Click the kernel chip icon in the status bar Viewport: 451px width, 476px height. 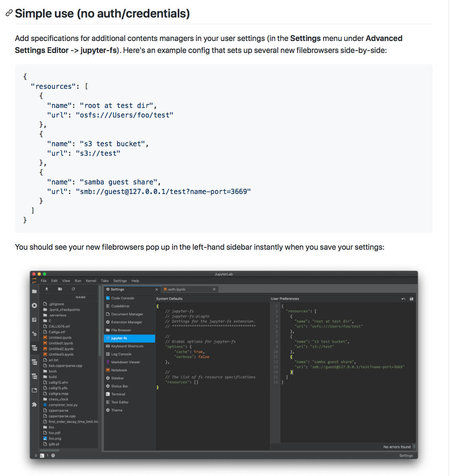pyautogui.click(x=53, y=455)
